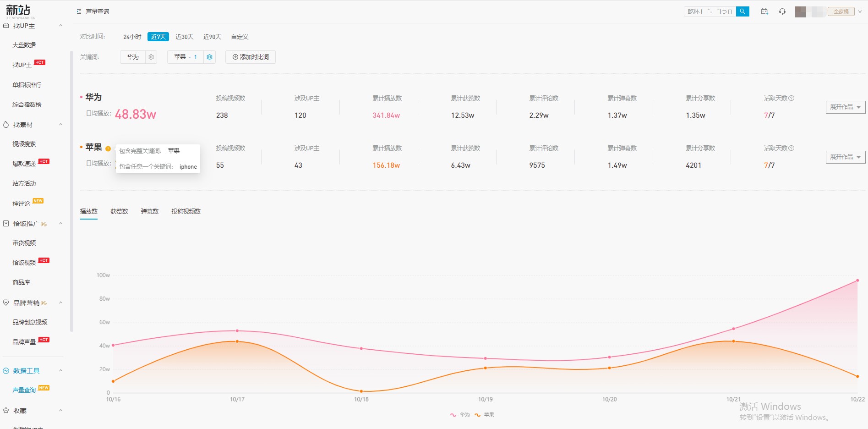The image size is (868, 429).
Task: Select the 自定义 time range
Action: (240, 37)
